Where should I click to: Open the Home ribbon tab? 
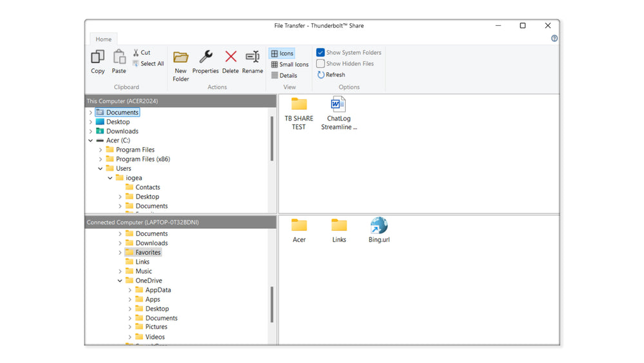click(x=104, y=39)
